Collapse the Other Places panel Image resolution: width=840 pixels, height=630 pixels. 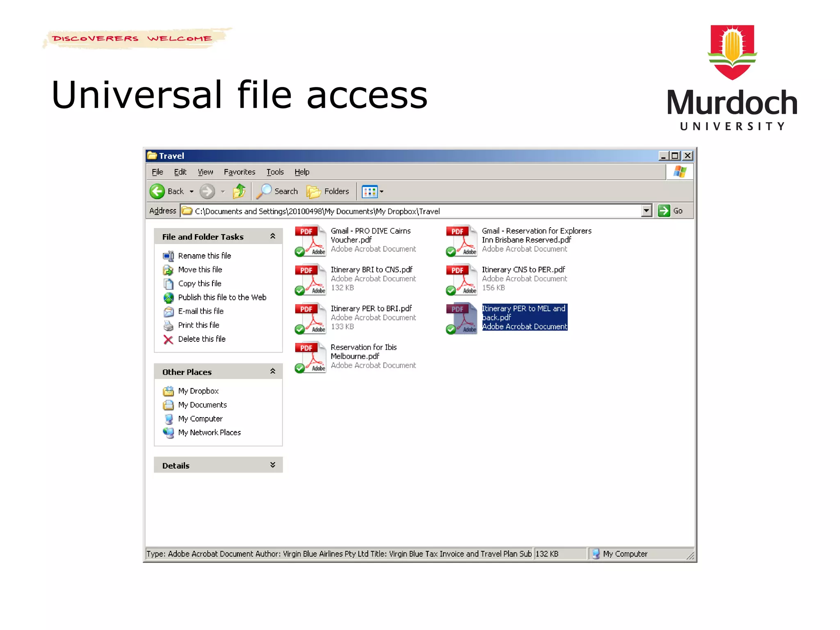(x=273, y=372)
